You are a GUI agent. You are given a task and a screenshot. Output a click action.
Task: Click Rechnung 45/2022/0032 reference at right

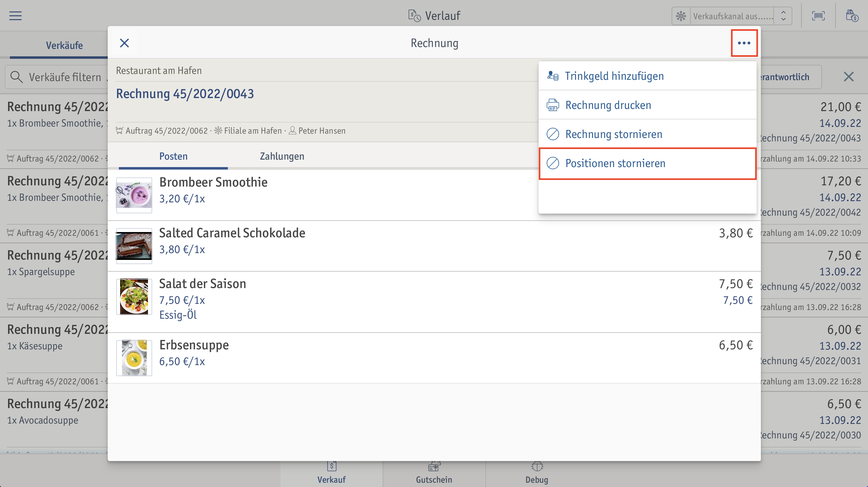coord(811,287)
